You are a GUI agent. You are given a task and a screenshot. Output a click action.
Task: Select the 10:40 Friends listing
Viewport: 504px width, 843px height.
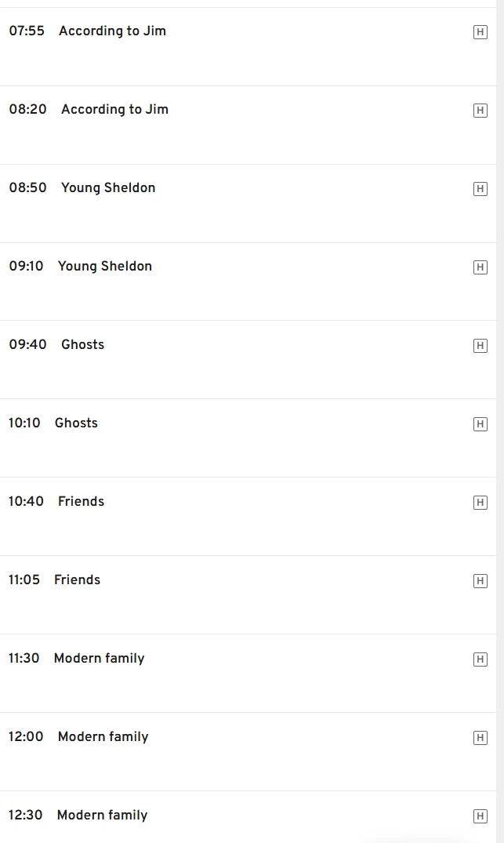point(81,502)
